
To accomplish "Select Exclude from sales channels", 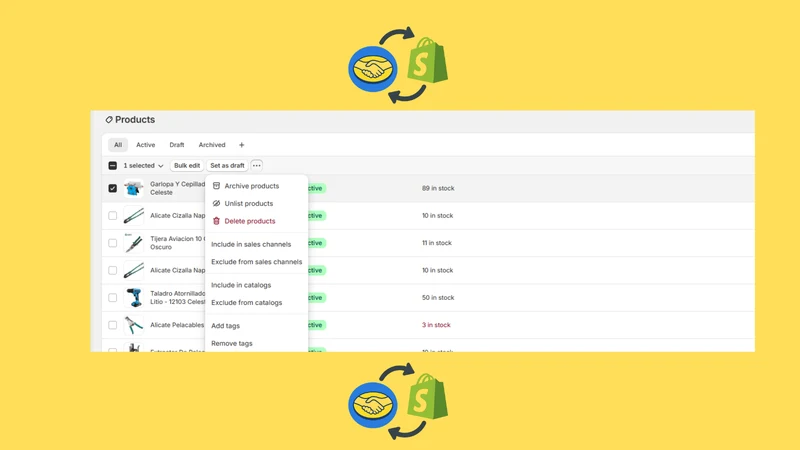I will tap(257, 262).
